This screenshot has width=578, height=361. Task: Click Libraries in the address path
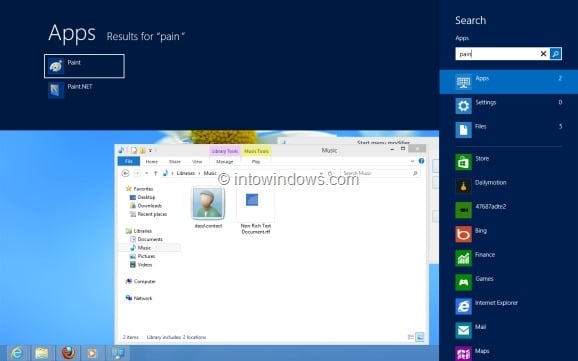tap(185, 173)
